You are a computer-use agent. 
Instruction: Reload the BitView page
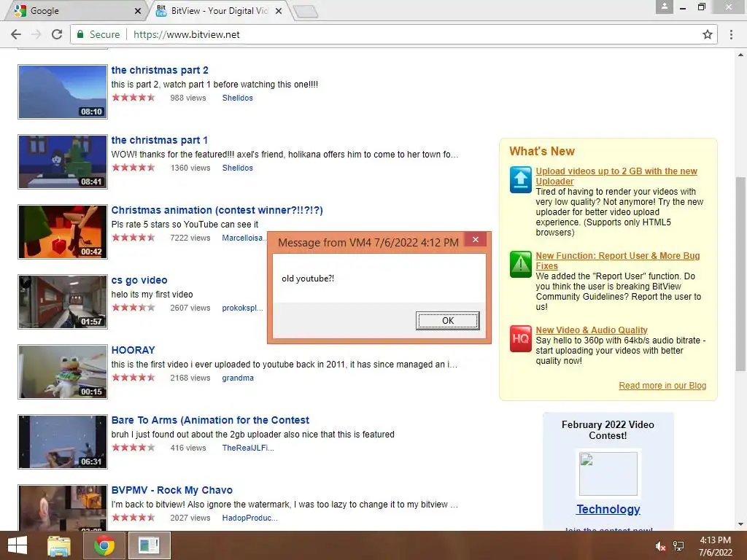coord(57,34)
